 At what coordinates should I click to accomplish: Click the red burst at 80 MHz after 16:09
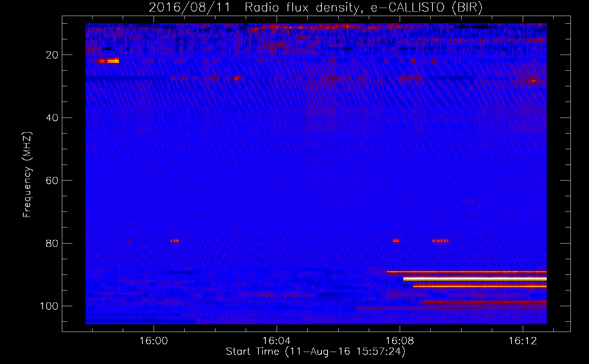pyautogui.click(x=440, y=241)
